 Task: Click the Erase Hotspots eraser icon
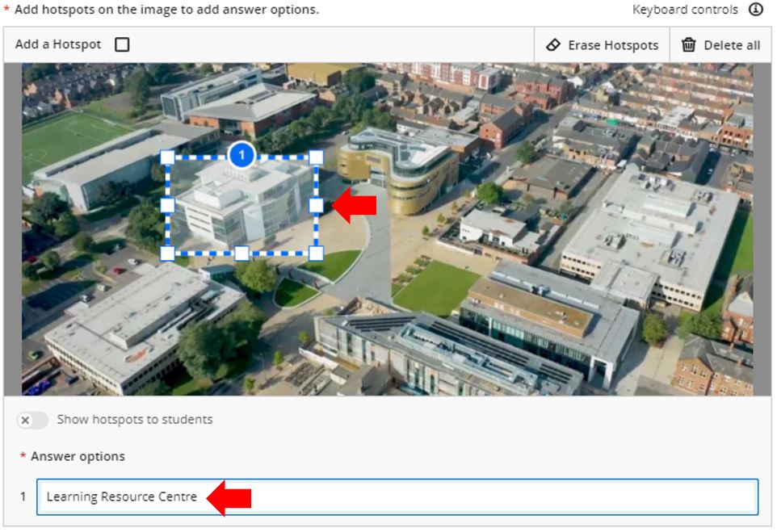(553, 45)
